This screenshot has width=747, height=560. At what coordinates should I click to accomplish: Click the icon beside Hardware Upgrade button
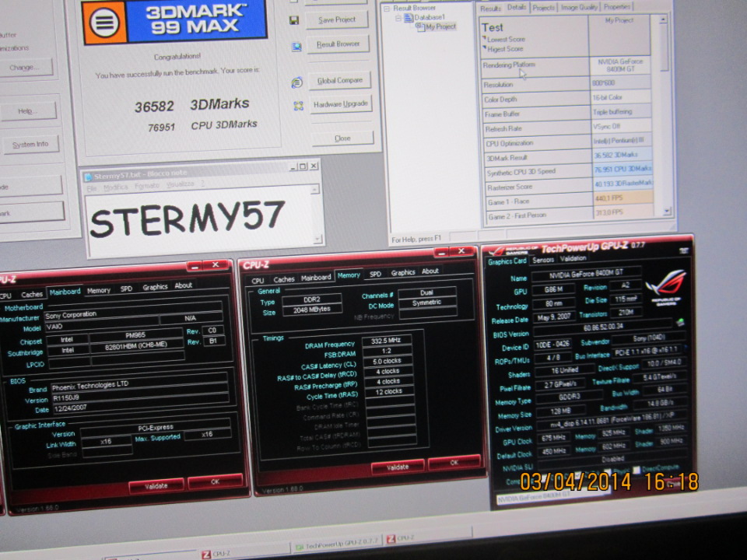tap(298, 106)
